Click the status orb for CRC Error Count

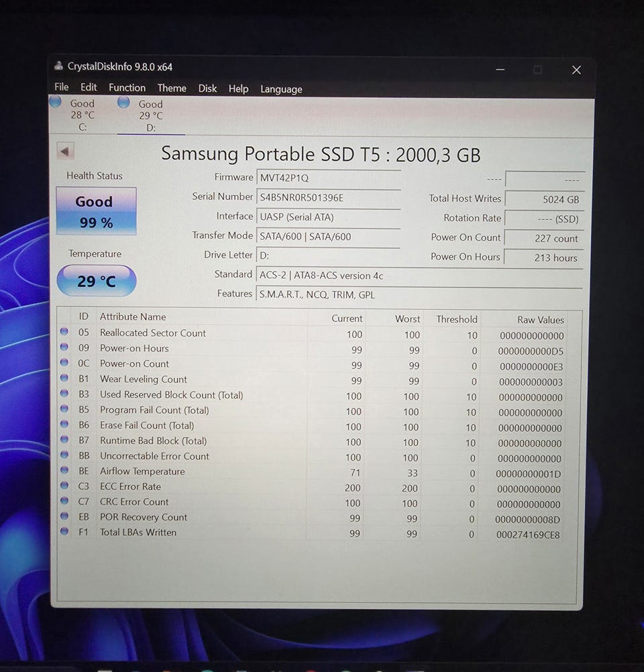click(x=64, y=500)
